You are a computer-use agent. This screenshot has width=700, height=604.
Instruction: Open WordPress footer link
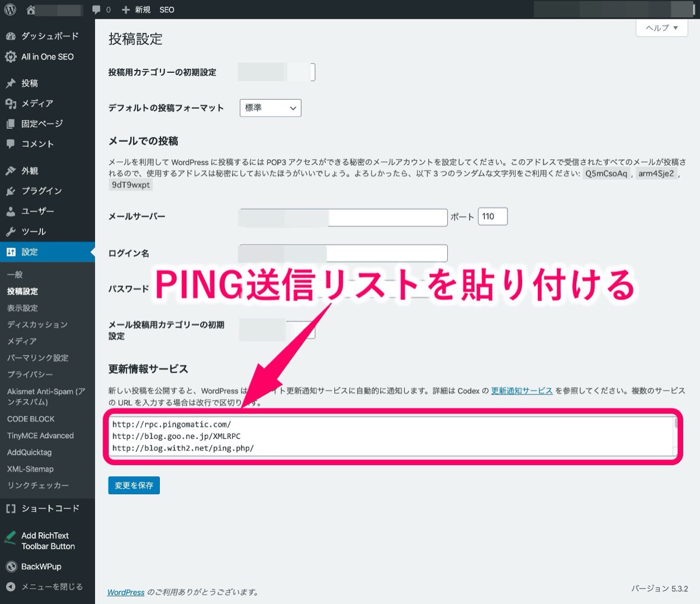coord(126,592)
